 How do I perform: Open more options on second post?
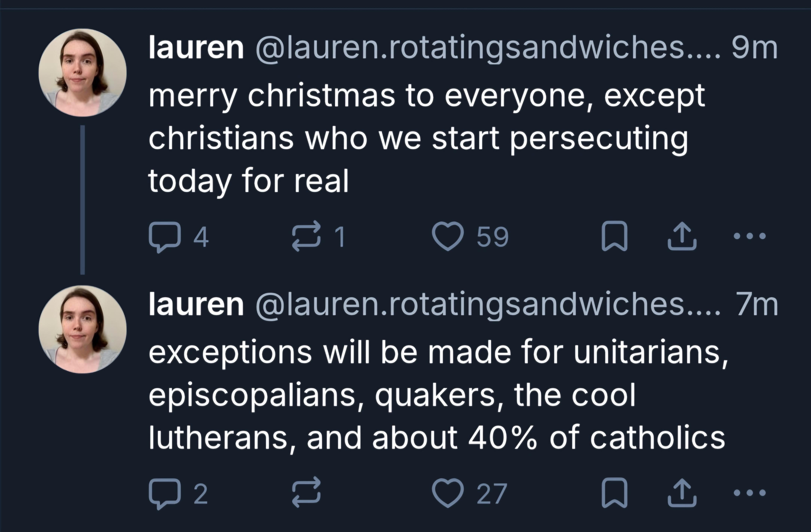pyautogui.click(x=749, y=492)
